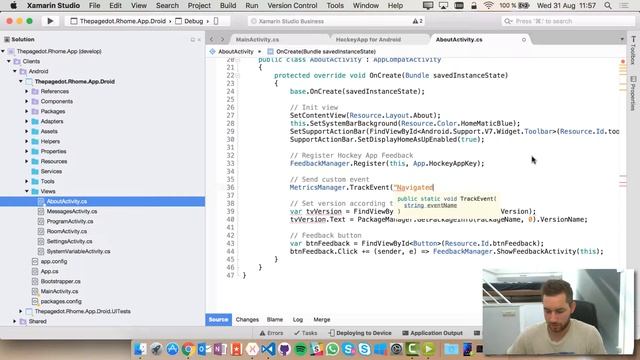The image size is (640, 360).
Task: Open WhatsApp in dock
Action: (332, 349)
